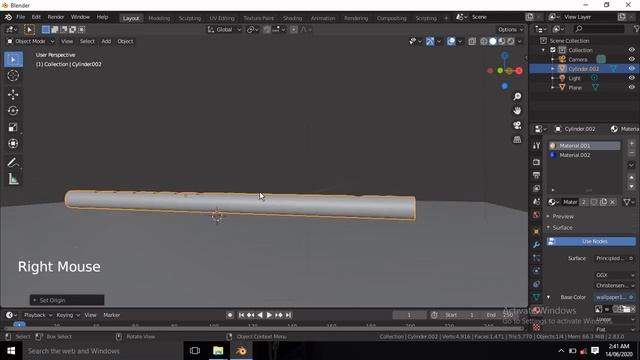Hide the Collection with its eye icon
This screenshot has width=640, height=360.
[x=631, y=50]
